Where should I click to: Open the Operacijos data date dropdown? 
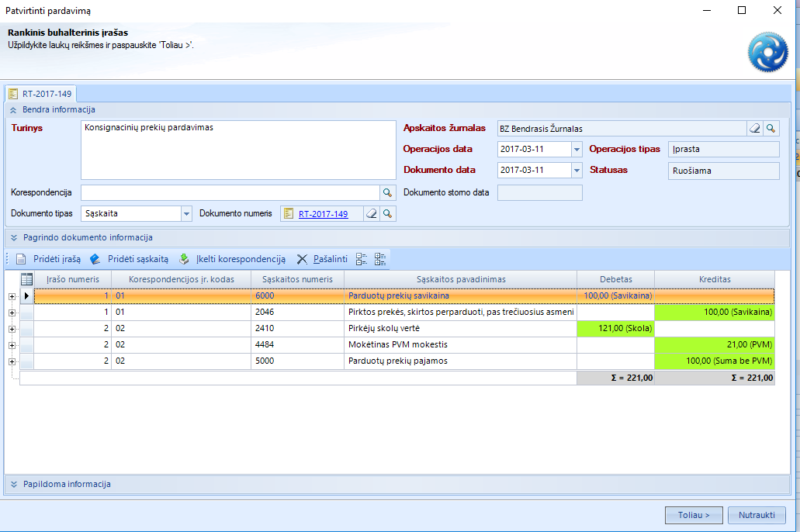pyautogui.click(x=577, y=150)
